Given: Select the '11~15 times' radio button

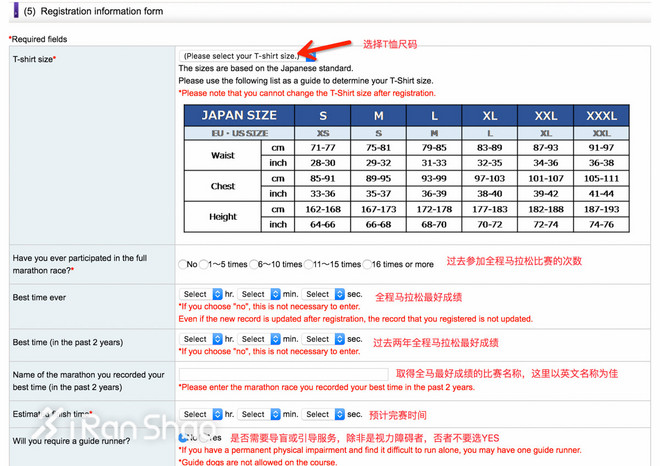Looking at the screenshot, I should [311, 265].
